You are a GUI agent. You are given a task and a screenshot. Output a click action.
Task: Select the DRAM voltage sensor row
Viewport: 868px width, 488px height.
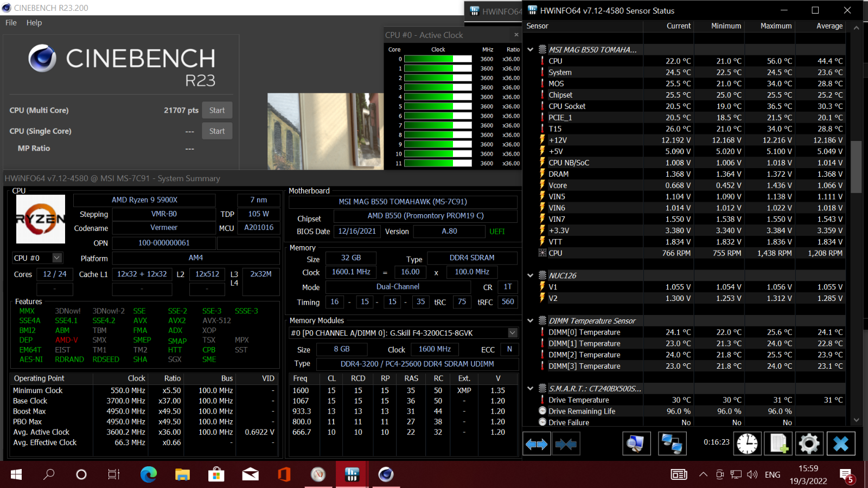(690, 174)
